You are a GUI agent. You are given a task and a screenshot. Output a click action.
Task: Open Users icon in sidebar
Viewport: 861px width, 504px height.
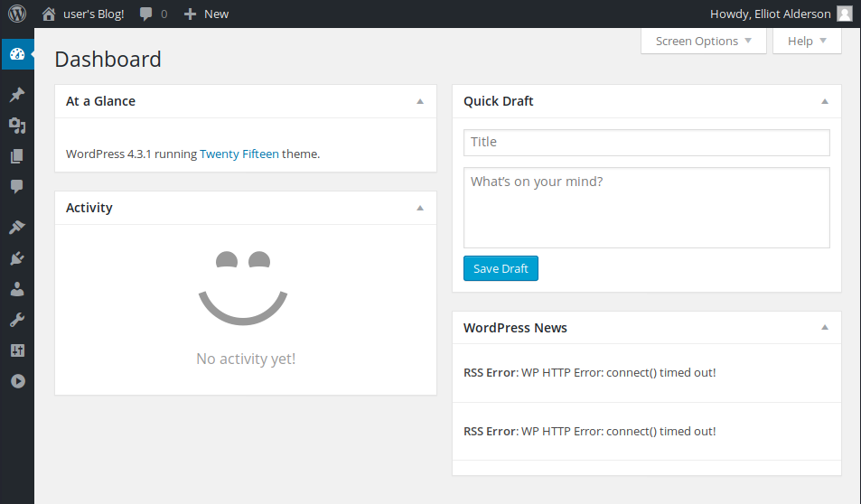[16, 289]
